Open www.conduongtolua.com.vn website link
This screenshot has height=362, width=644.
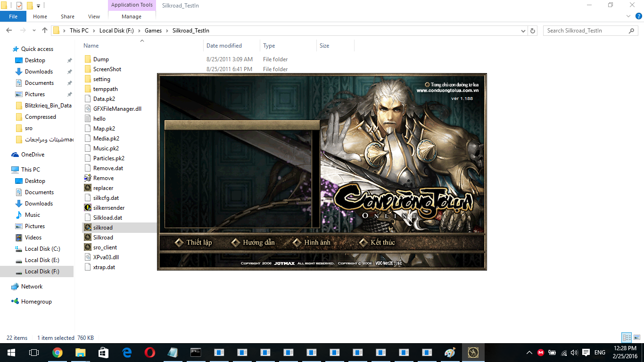(x=447, y=90)
